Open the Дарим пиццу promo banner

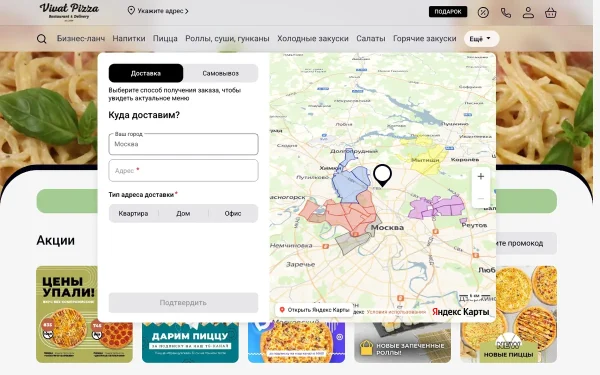(190, 342)
